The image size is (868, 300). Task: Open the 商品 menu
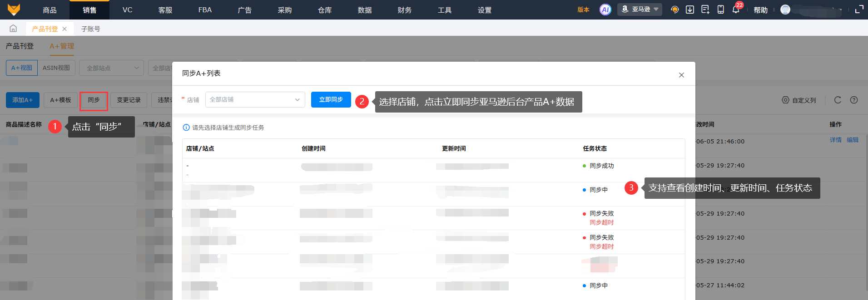(x=50, y=10)
